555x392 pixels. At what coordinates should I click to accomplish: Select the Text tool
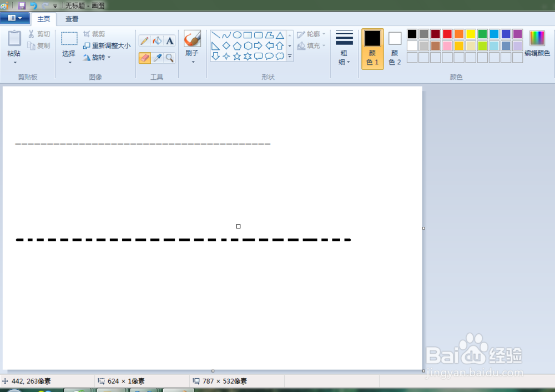coord(170,41)
